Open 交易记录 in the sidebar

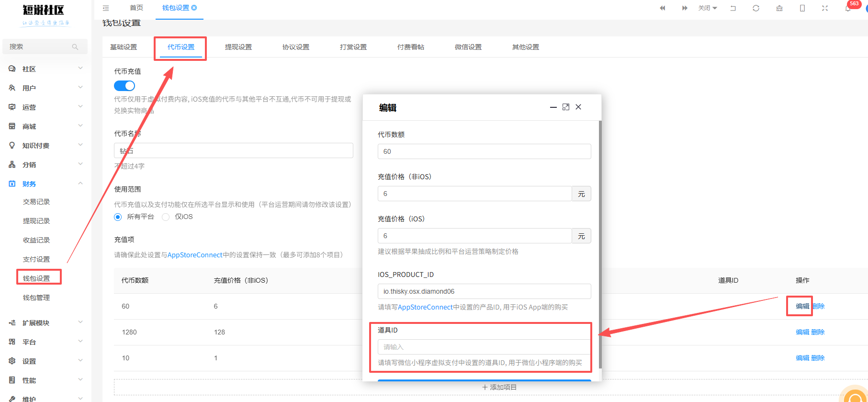[36, 202]
